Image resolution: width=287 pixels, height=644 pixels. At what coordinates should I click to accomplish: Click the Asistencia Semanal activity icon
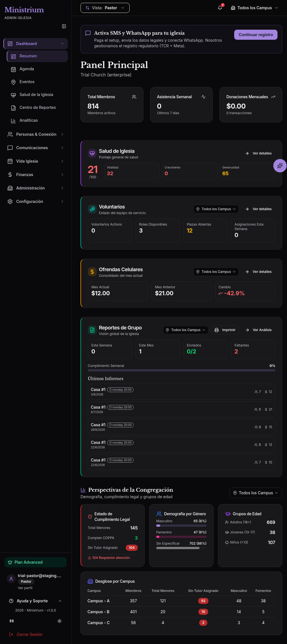[203, 97]
